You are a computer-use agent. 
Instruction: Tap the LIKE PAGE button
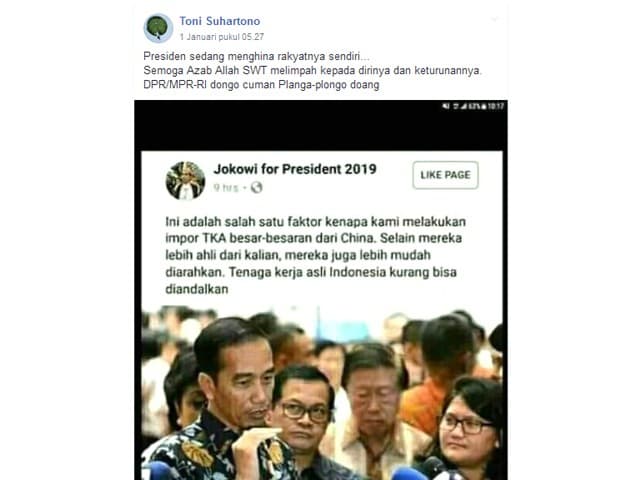(445, 175)
